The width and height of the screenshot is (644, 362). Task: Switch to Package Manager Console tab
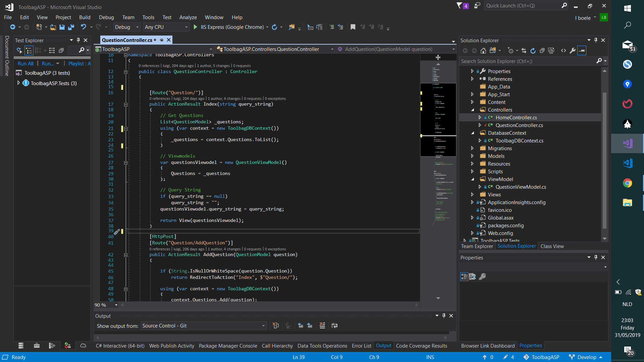tap(228, 346)
